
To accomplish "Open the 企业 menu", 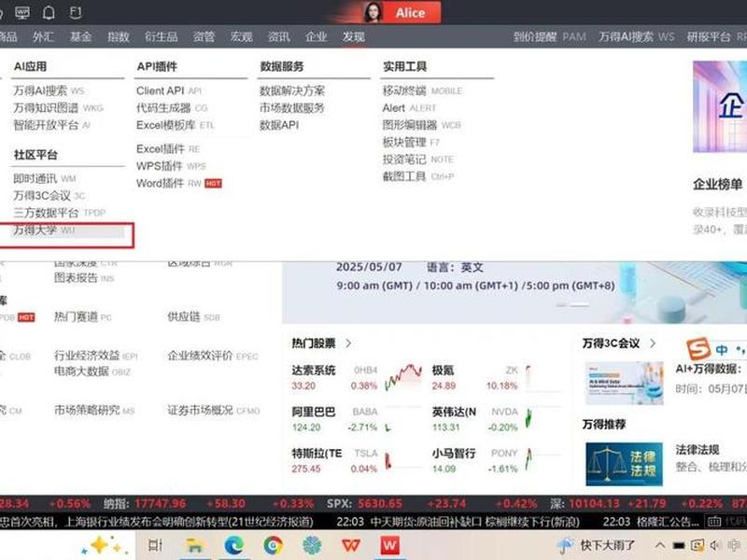I will point(317,36).
